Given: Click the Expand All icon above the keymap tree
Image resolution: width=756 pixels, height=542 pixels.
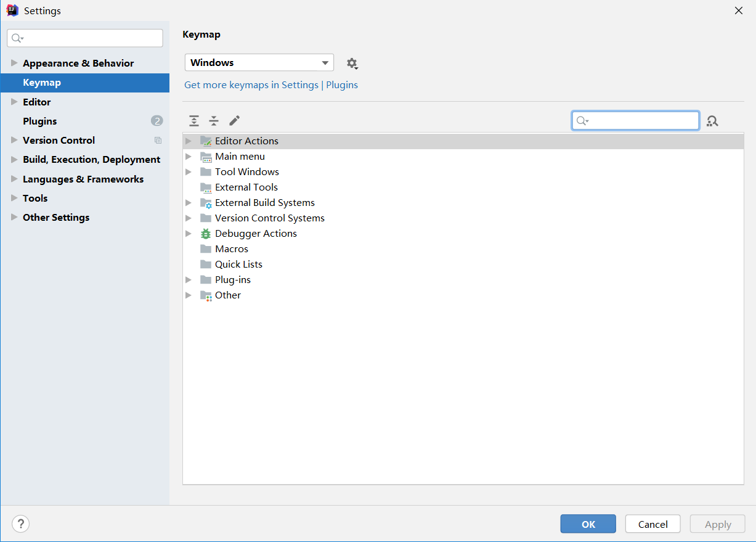Looking at the screenshot, I should pos(194,121).
